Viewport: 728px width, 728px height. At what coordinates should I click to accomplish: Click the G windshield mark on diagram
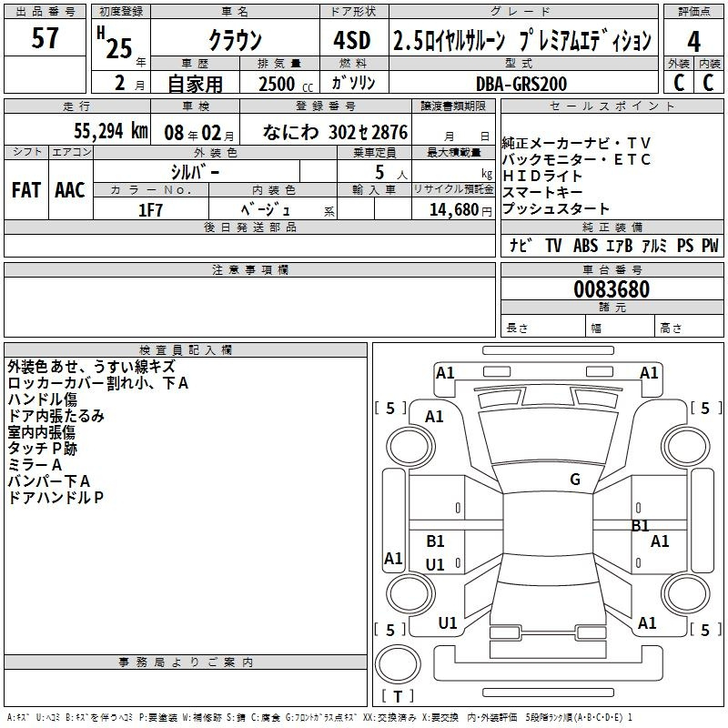coord(575,480)
